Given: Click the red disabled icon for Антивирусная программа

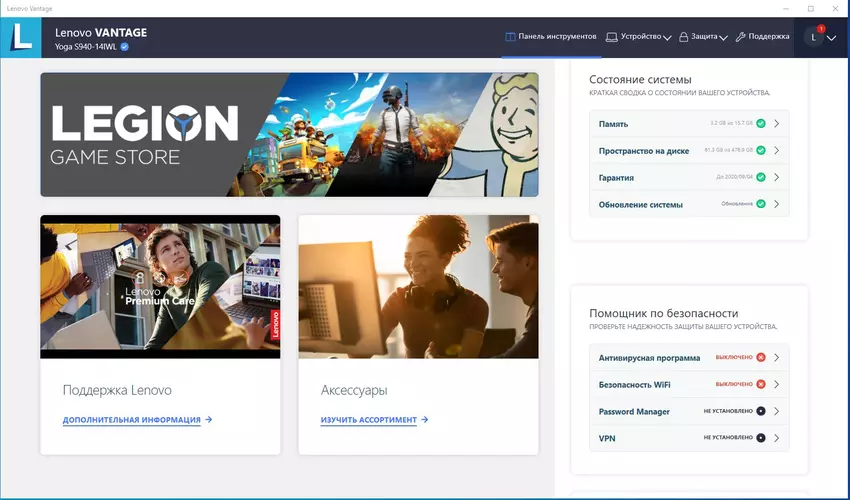Looking at the screenshot, I should point(761,357).
